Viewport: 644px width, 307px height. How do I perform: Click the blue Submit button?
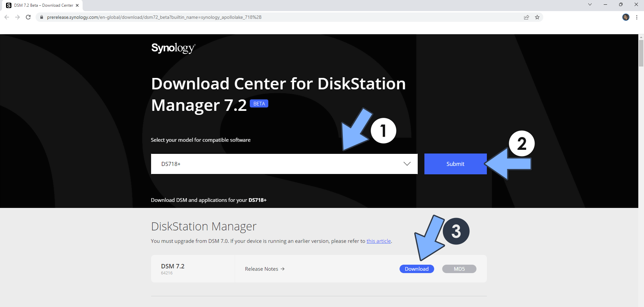[x=455, y=164]
